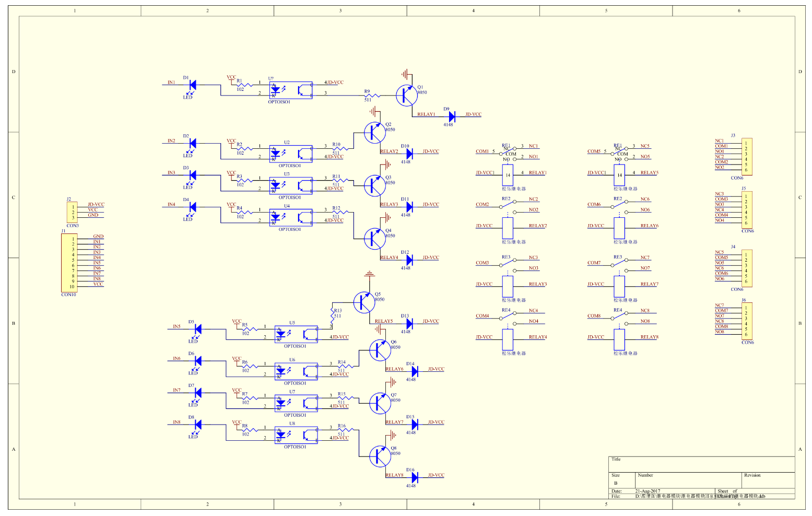Select the D8 LED symbol
The image size is (812, 516).
(x=197, y=425)
